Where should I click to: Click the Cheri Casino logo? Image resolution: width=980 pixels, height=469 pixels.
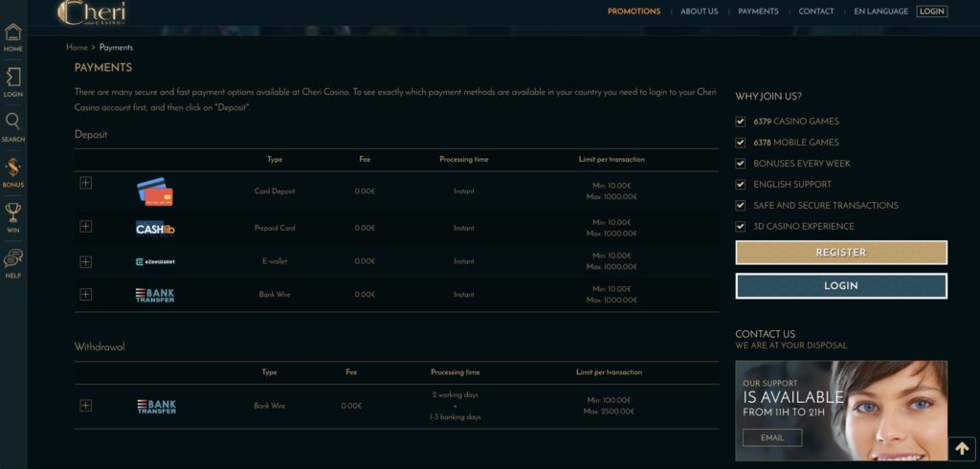coord(92,12)
